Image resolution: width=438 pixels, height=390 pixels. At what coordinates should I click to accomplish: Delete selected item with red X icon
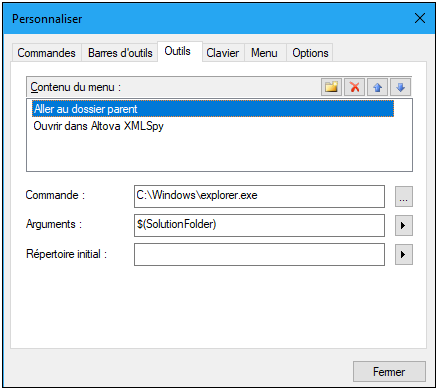355,87
